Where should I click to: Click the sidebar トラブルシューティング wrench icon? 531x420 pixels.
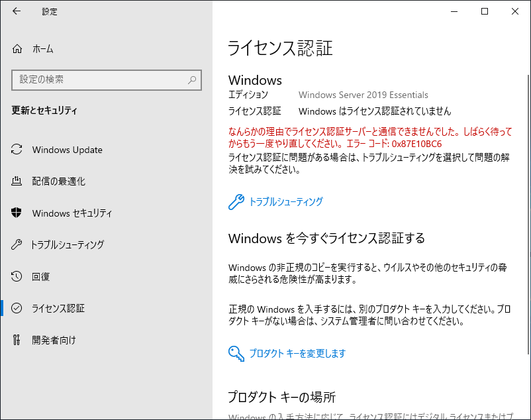(17, 244)
